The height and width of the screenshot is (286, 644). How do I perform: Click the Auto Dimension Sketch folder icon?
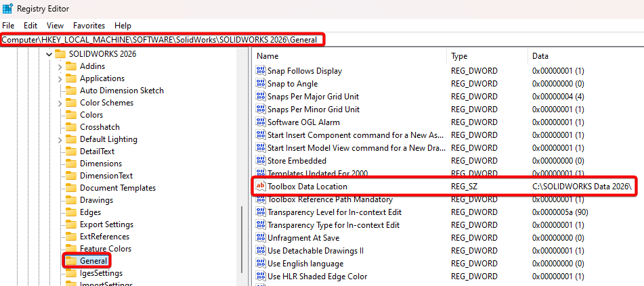point(71,91)
